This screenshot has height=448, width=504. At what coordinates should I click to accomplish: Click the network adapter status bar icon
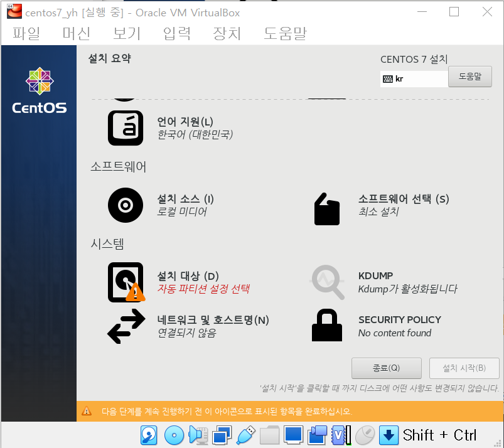222,435
